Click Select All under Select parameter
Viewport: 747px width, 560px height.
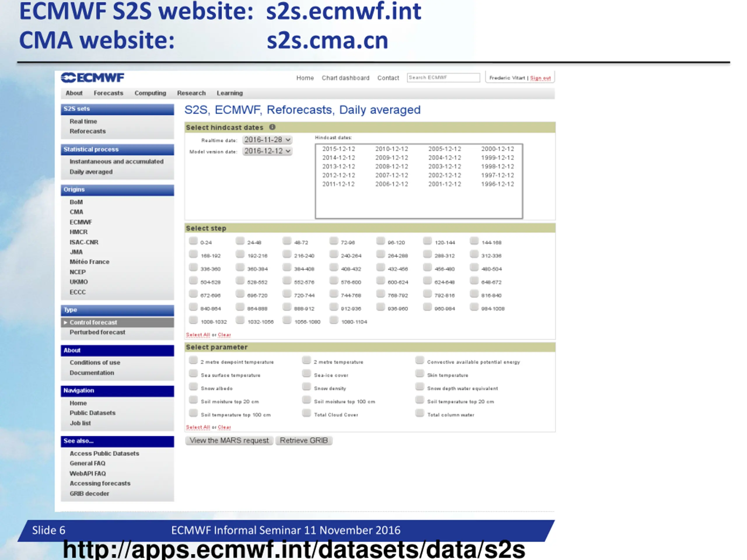(x=198, y=427)
